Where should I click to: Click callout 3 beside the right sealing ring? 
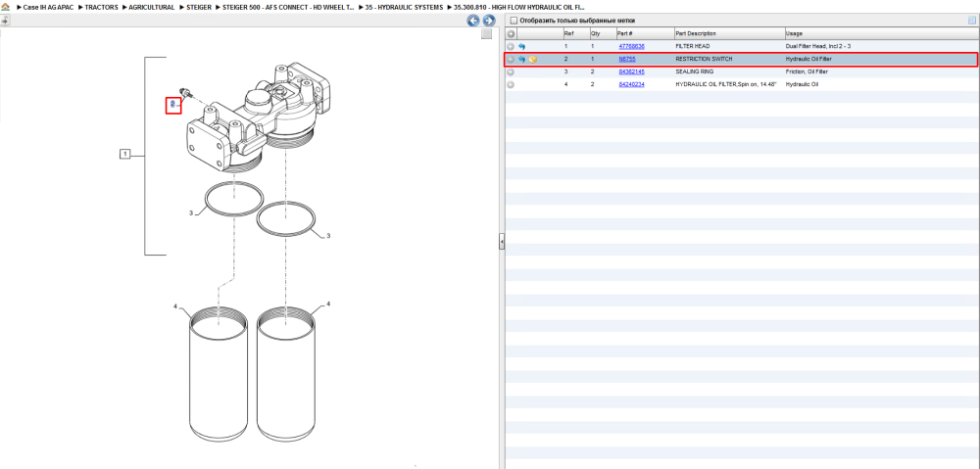point(328,235)
